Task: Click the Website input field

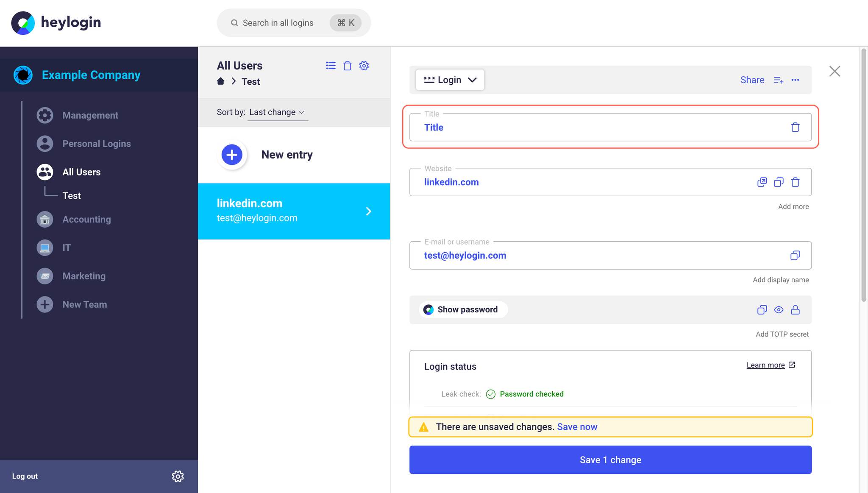Action: [x=610, y=182]
